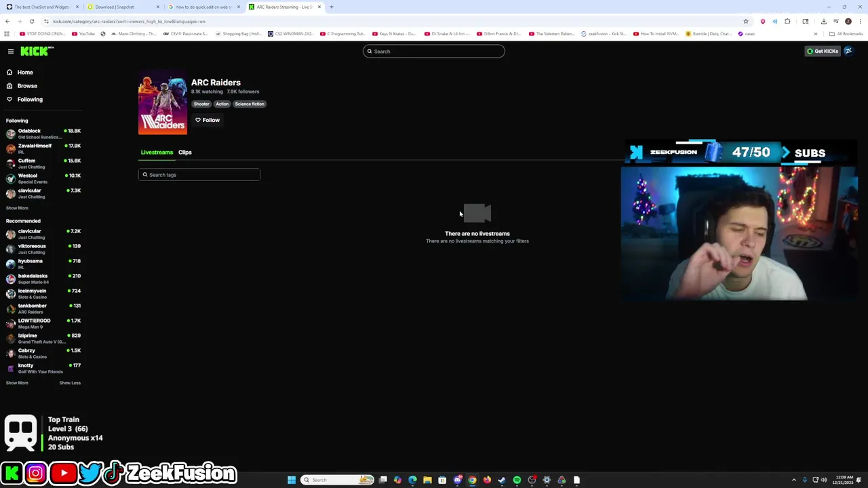This screenshot has height=488, width=868.
Task: Open Browse in sidebar
Action: [x=27, y=85]
